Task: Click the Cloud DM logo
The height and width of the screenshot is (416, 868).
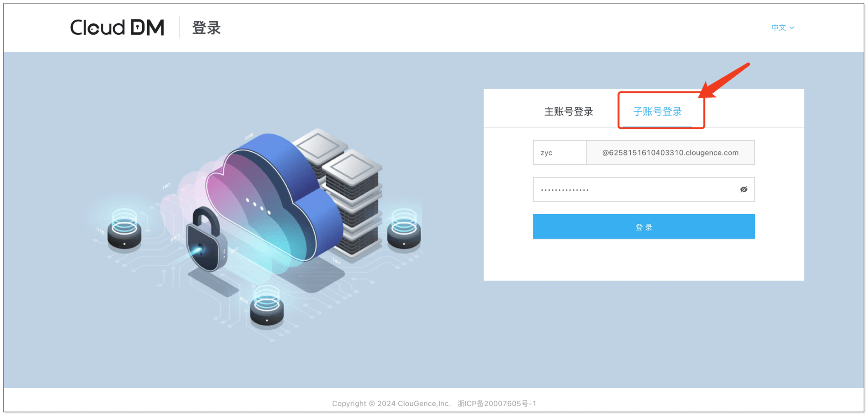Action: click(117, 28)
